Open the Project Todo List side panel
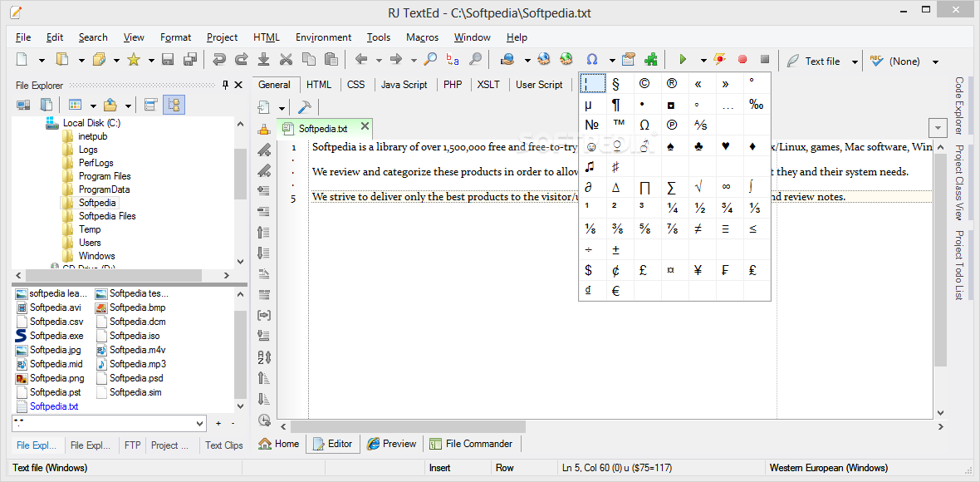The image size is (980, 482). 958,265
